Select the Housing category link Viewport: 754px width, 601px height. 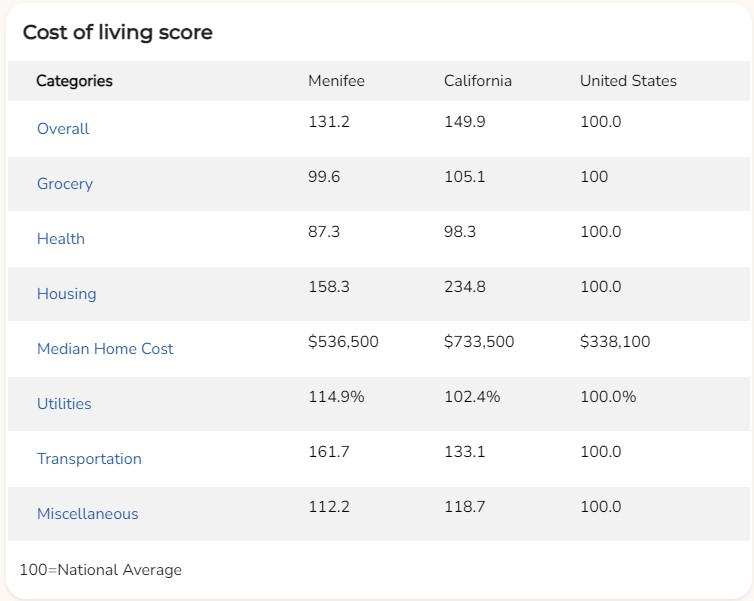[67, 294]
